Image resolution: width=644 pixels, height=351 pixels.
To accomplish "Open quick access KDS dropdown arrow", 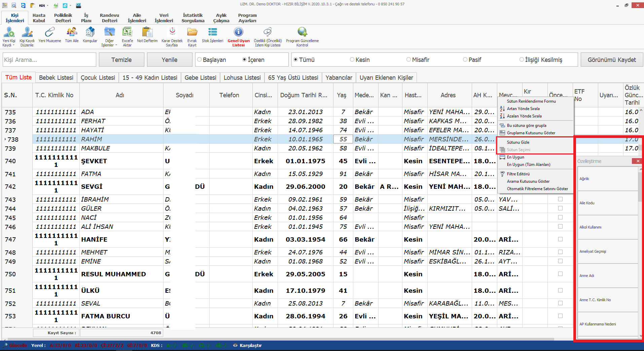I will tap(48, 5).
